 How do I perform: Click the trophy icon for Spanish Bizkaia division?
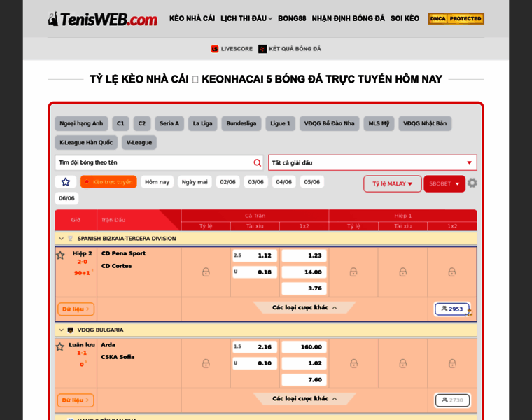click(71, 239)
